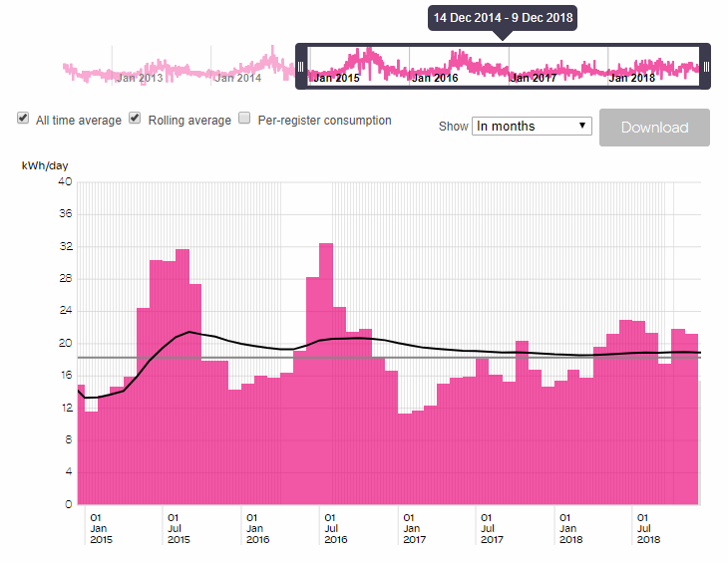Select Jan 2013 in the overview timeline
This screenshot has height=563, width=728.
coord(140,77)
